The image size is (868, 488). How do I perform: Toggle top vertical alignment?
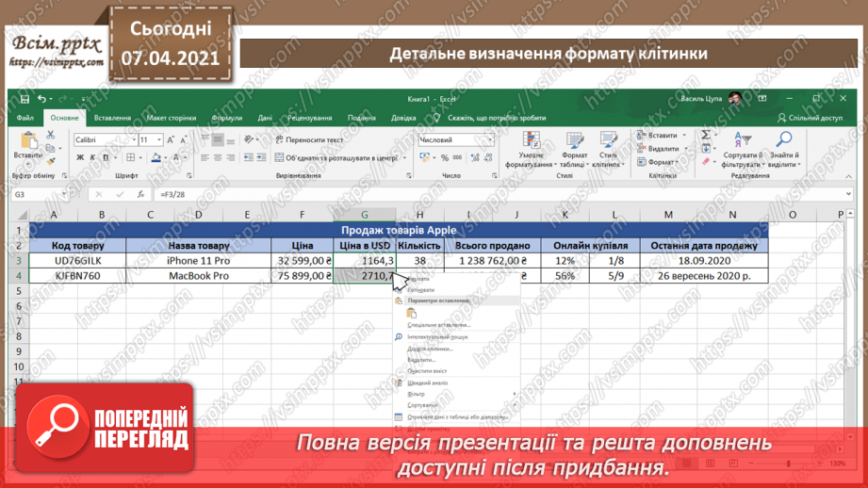[x=205, y=140]
